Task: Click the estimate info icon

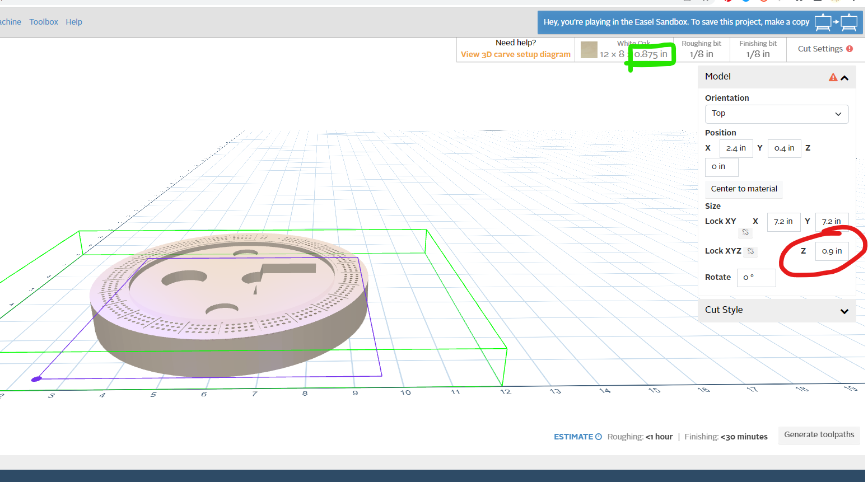Action: click(599, 437)
